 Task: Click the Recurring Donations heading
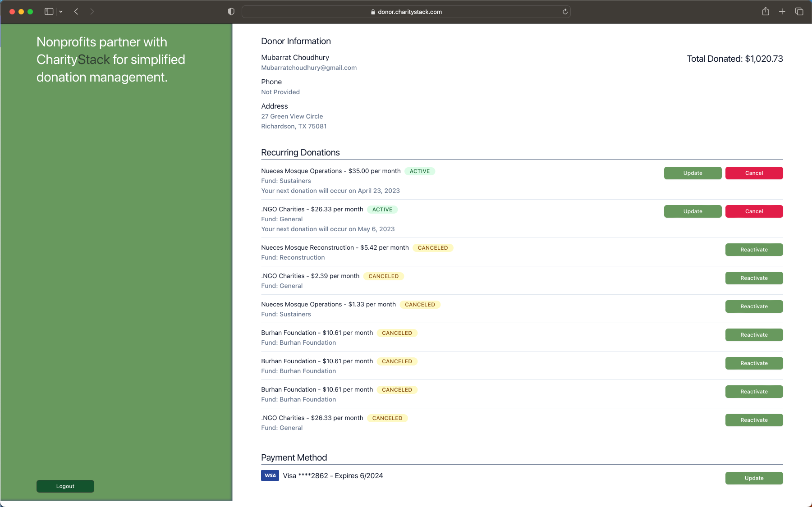[301, 152]
